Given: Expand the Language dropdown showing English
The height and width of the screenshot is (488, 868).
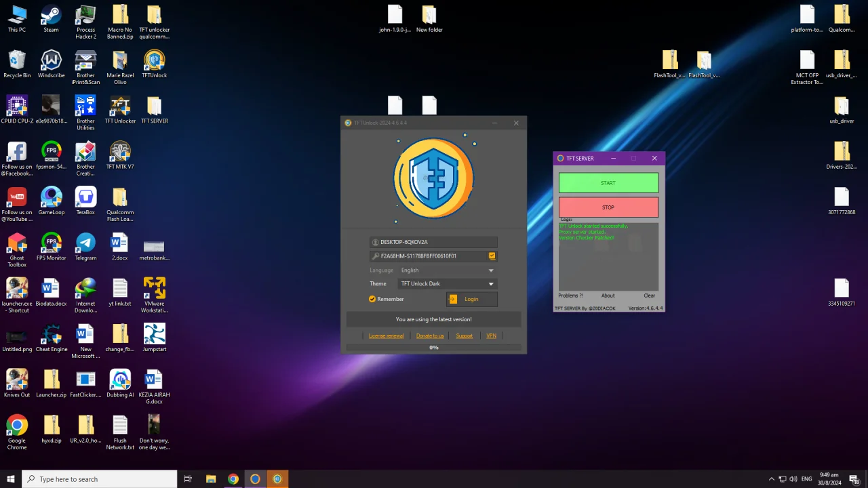Looking at the screenshot, I should pos(448,270).
